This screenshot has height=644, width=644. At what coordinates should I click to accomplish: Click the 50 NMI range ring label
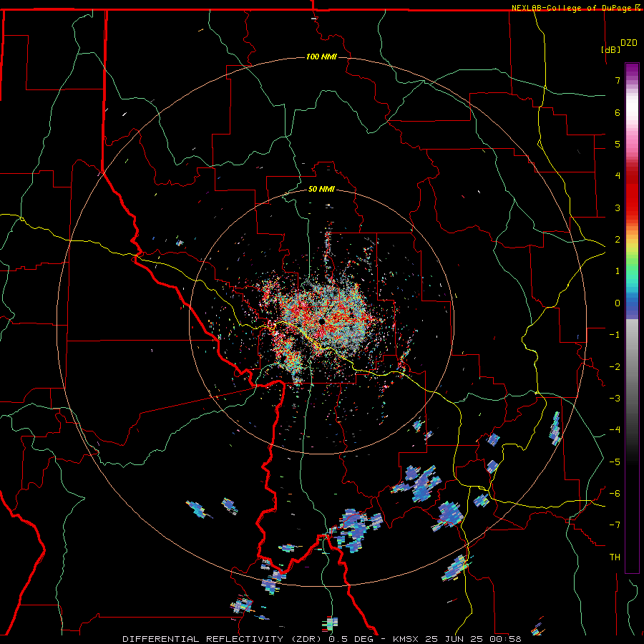pos(321,189)
